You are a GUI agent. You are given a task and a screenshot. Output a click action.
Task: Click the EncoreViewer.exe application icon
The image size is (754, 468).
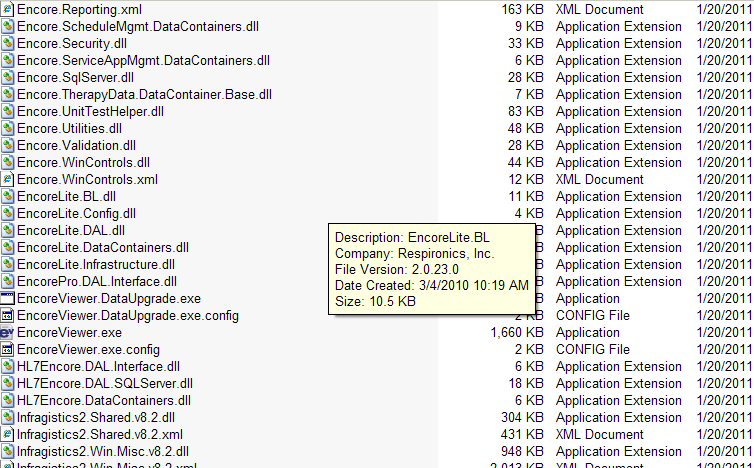point(7,332)
